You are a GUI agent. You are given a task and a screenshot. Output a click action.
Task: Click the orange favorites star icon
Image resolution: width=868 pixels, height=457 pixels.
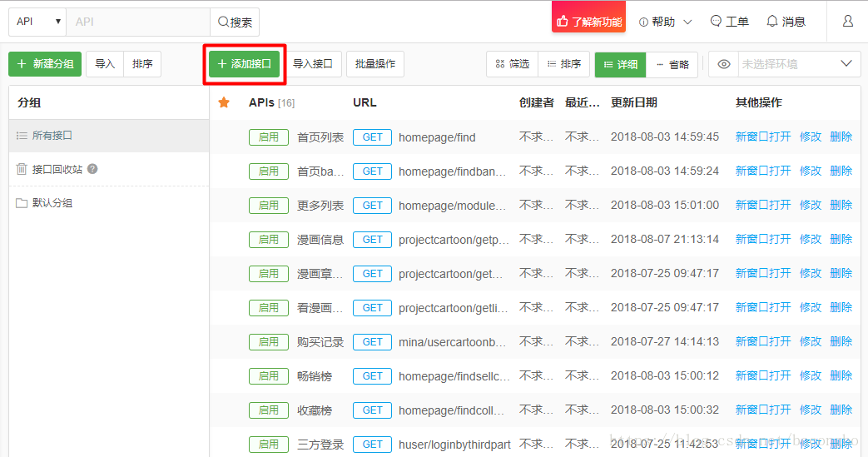(x=224, y=102)
